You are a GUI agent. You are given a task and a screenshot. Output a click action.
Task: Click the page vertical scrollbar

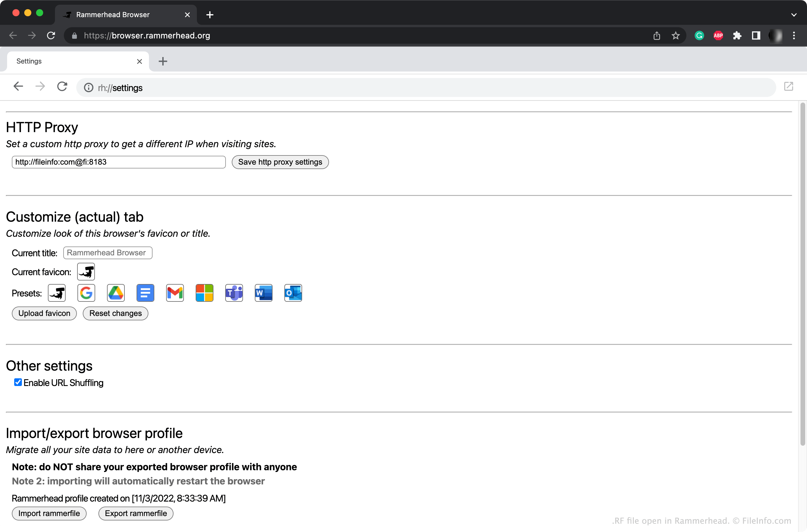pyautogui.click(x=803, y=274)
